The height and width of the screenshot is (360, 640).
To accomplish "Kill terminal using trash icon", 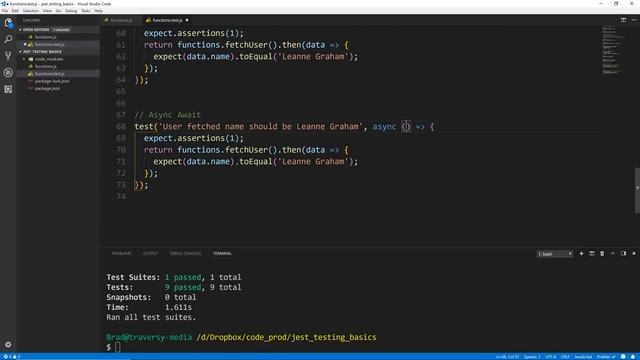I will point(602,253).
